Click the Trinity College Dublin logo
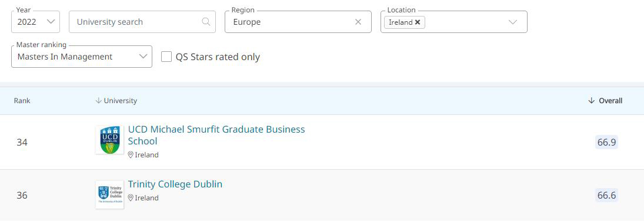 click(x=109, y=194)
